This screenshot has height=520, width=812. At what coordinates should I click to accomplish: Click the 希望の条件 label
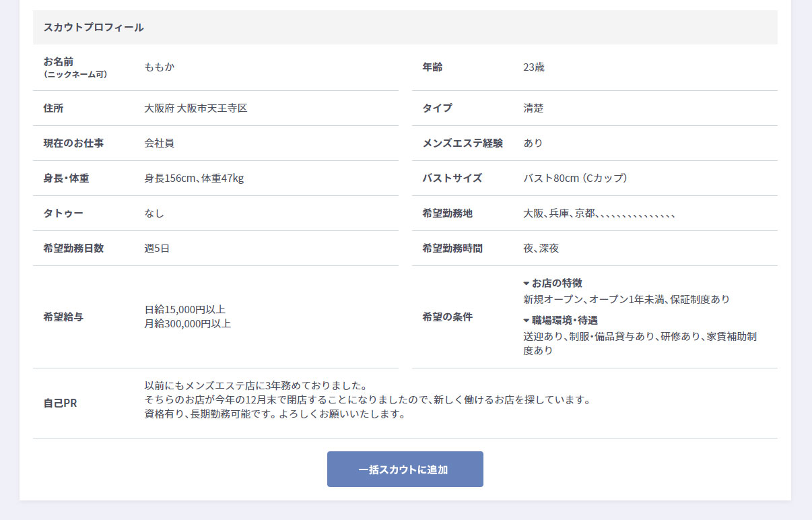(x=448, y=317)
